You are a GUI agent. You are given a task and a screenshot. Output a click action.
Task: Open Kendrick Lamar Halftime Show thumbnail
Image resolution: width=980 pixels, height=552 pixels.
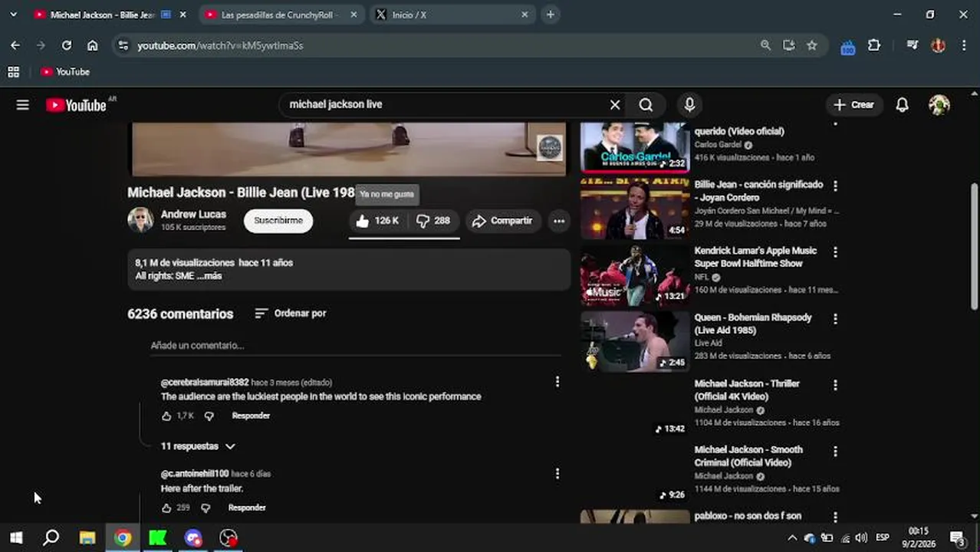point(635,274)
